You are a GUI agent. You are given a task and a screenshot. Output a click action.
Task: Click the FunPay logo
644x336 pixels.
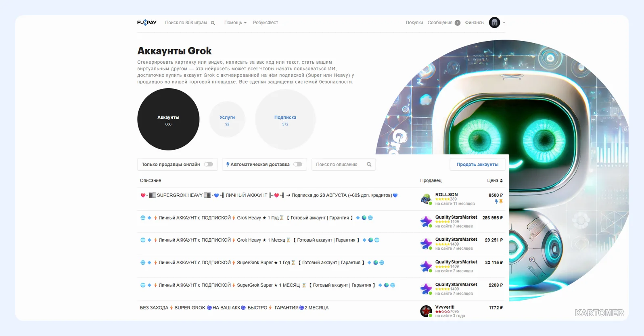(x=146, y=23)
